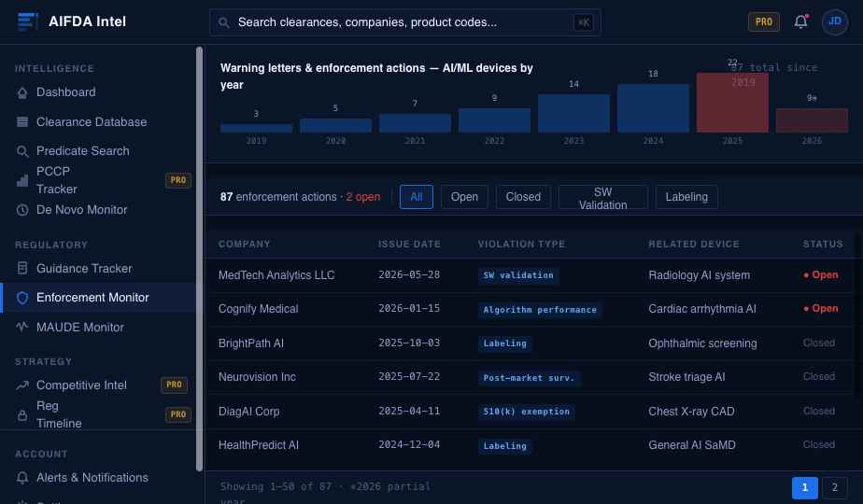Open Cognify Medical row

click(531, 309)
